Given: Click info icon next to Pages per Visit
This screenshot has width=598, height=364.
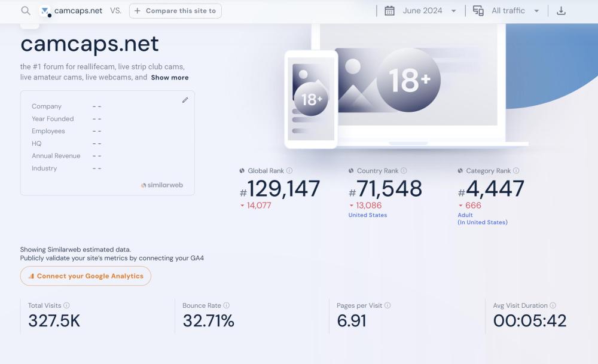Looking at the screenshot, I should 388,305.
